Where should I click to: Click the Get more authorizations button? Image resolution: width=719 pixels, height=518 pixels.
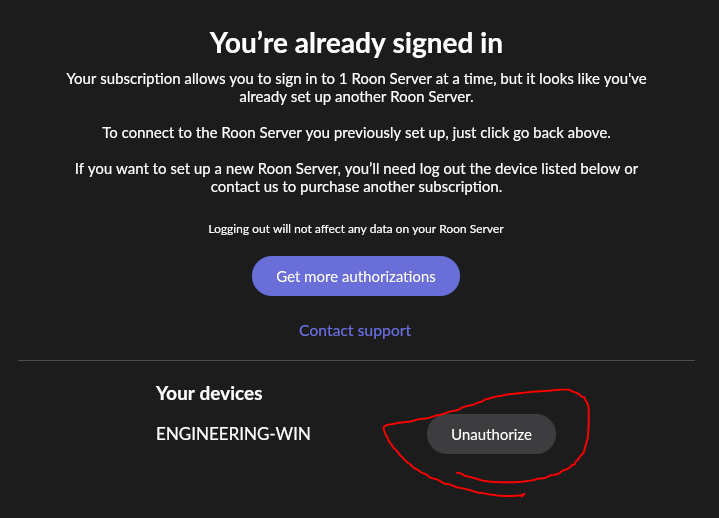(356, 276)
